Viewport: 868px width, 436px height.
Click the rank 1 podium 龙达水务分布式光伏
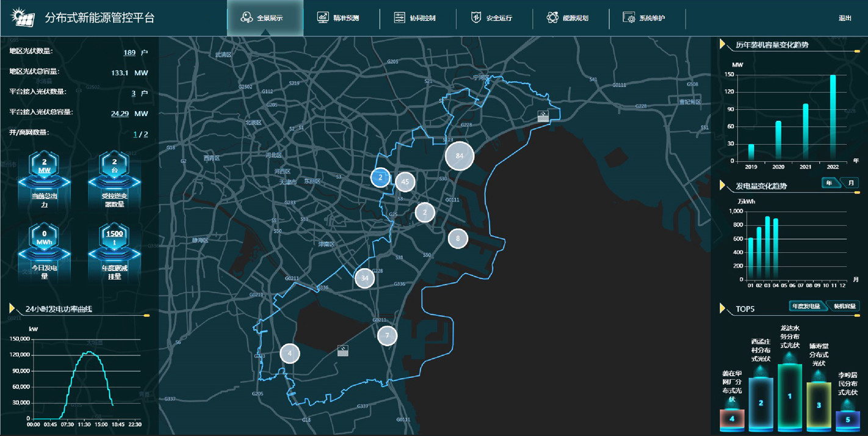tap(789, 395)
